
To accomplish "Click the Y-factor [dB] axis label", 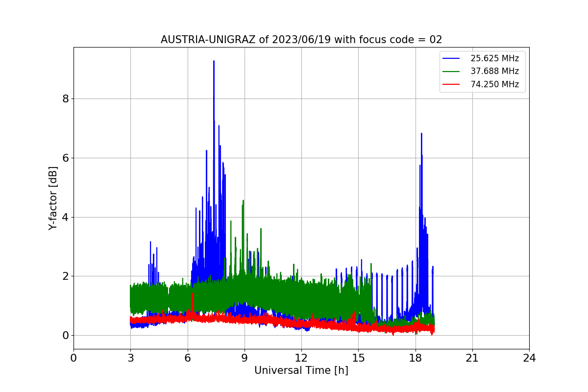I will click(x=53, y=198).
